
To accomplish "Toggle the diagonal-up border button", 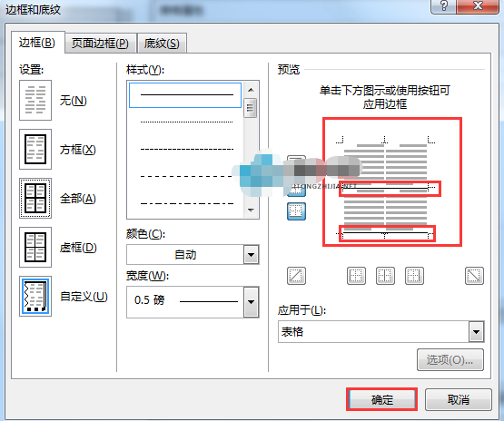I will coord(296,276).
